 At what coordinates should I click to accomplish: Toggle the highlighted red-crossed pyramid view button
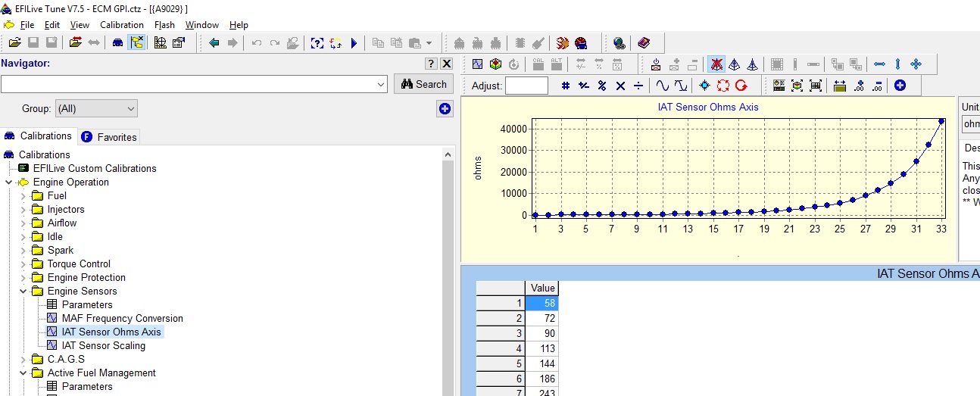tap(716, 64)
